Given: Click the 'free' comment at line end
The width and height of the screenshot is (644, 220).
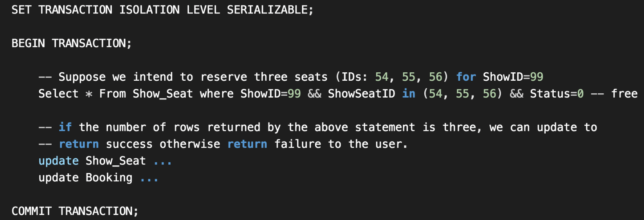Looking at the screenshot, I should pos(624,94).
